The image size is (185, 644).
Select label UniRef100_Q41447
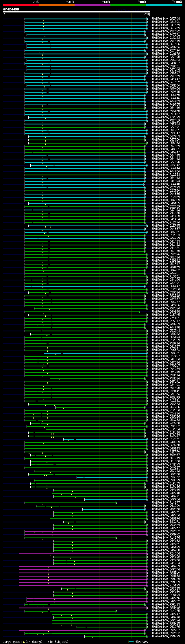[166, 79]
